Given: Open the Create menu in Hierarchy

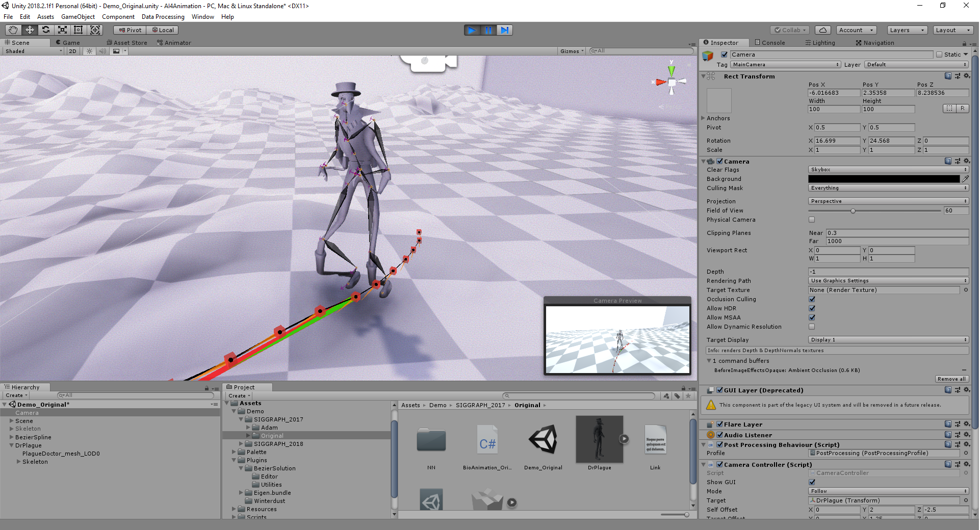Looking at the screenshot, I should 15,395.
